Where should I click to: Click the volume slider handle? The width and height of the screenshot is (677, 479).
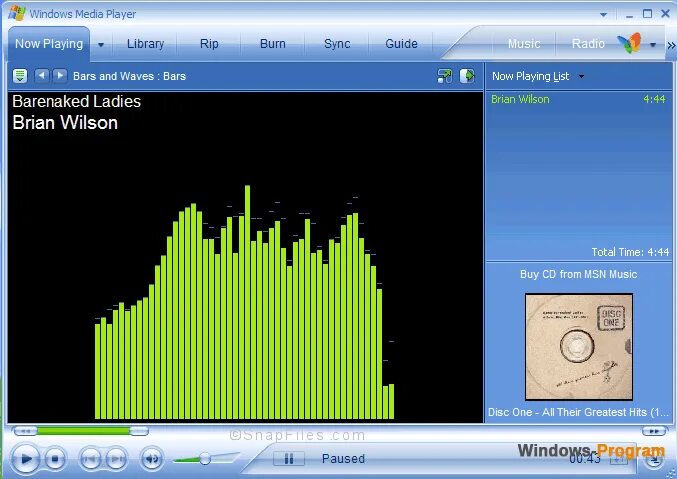coord(205,458)
